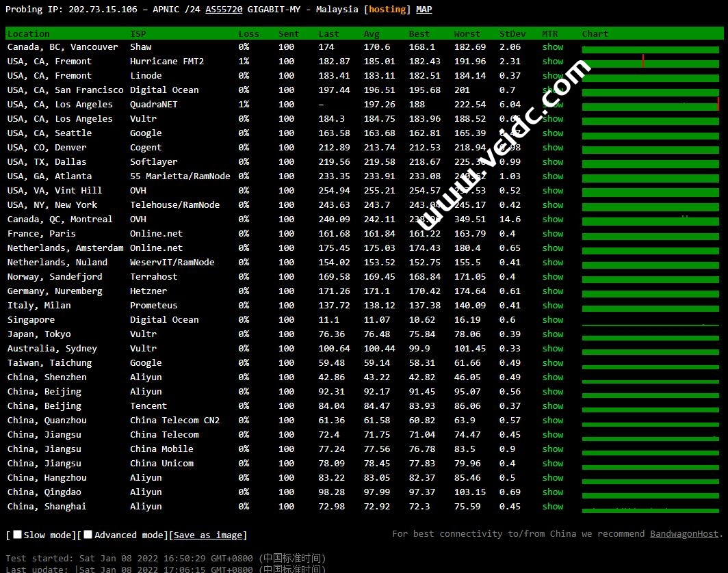Open the BandwagonHost recommendation link

[684, 534]
